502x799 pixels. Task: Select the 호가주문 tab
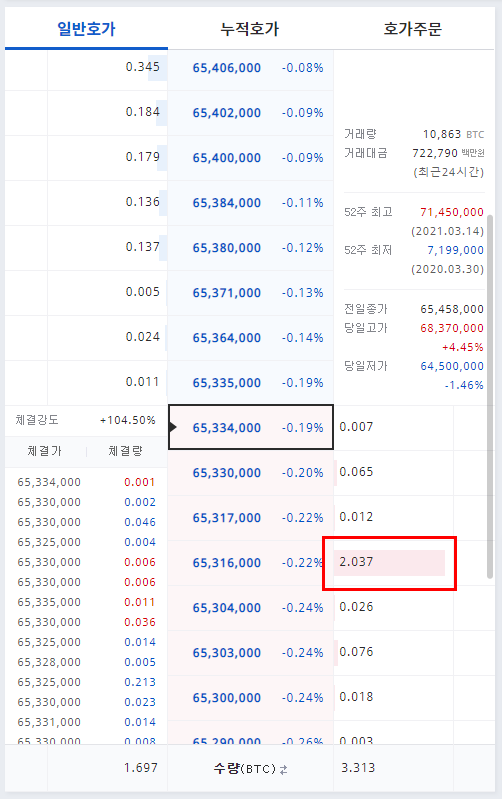(x=412, y=29)
